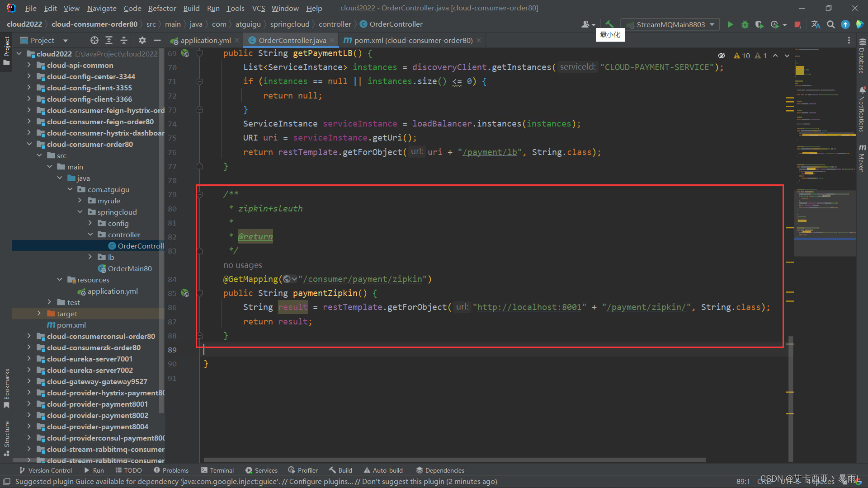Image resolution: width=868 pixels, height=488 pixels.
Task: Open StreamMQMain8803 run configuration dropdown
Action: click(x=670, y=24)
